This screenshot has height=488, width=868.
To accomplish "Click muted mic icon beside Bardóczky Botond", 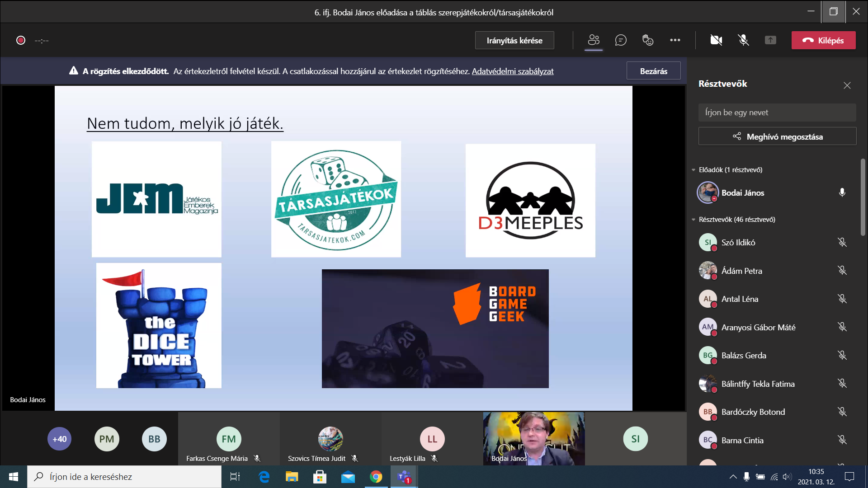I will (x=842, y=412).
